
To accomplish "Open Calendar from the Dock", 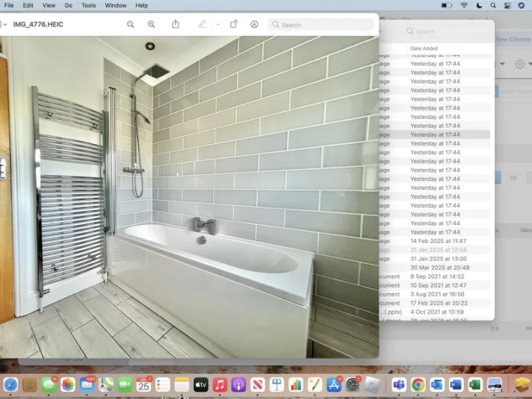I will click(x=144, y=384).
